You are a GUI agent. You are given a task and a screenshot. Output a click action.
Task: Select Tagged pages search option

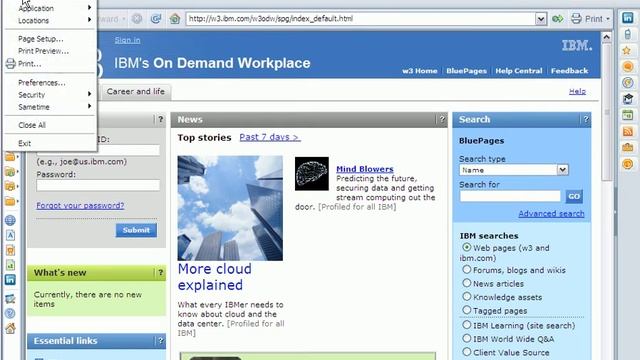467,310
